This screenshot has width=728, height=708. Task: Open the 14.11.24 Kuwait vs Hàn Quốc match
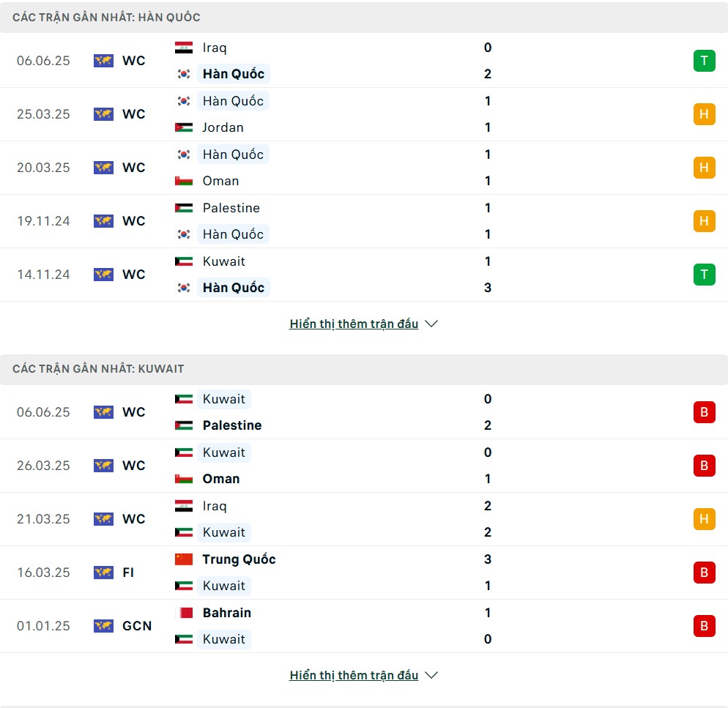364,275
